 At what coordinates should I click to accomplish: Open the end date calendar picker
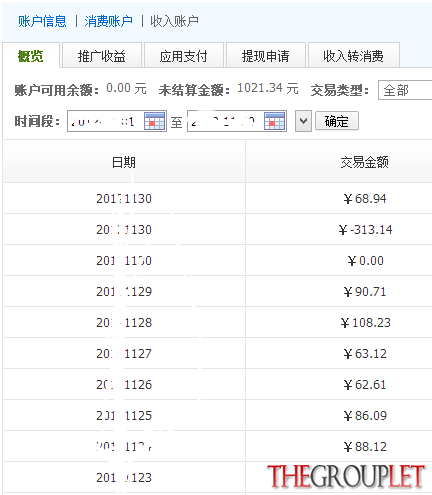(275, 121)
